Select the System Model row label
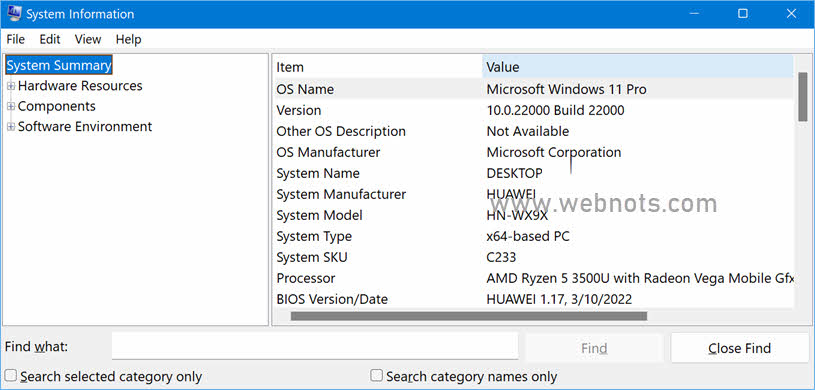This screenshot has width=815, height=390. coord(320,215)
